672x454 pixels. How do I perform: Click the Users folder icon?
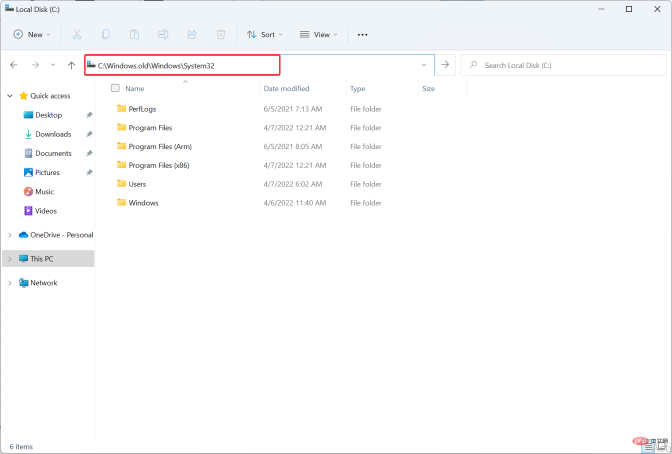tap(121, 184)
